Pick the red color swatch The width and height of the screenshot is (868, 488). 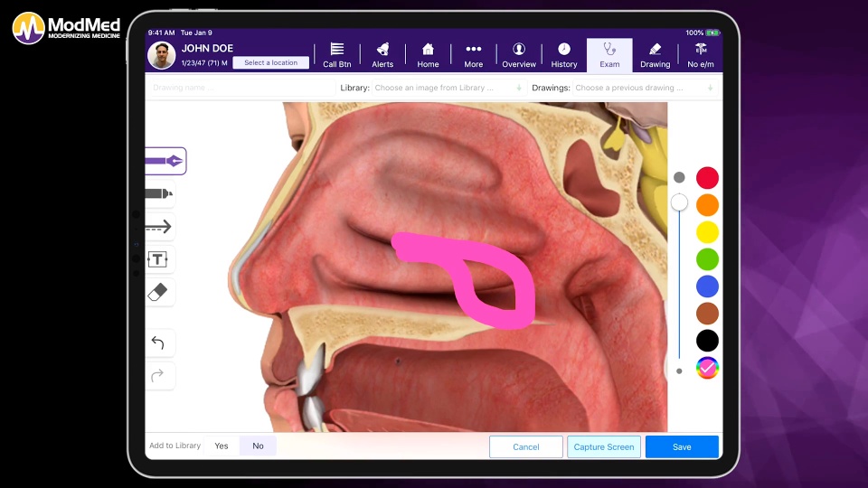707,178
